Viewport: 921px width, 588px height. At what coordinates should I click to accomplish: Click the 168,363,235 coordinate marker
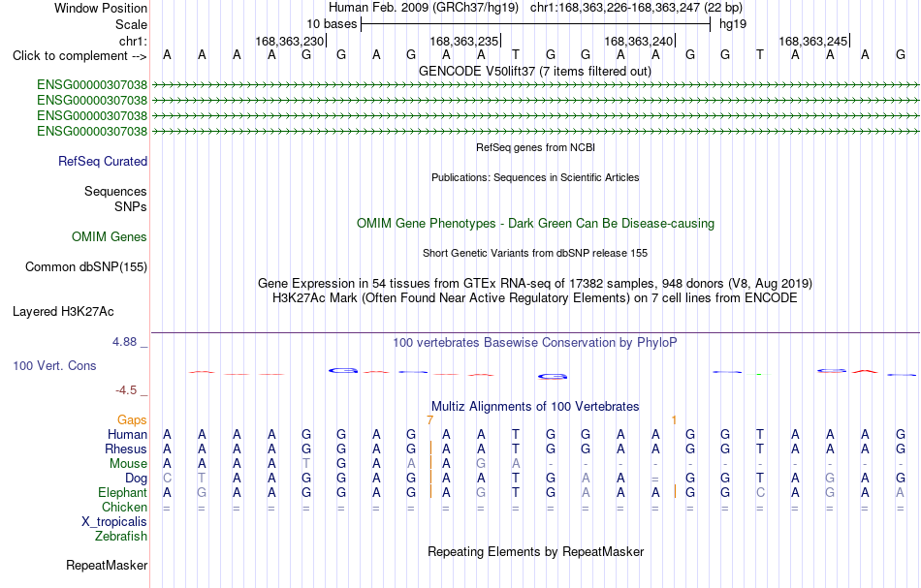pos(464,41)
